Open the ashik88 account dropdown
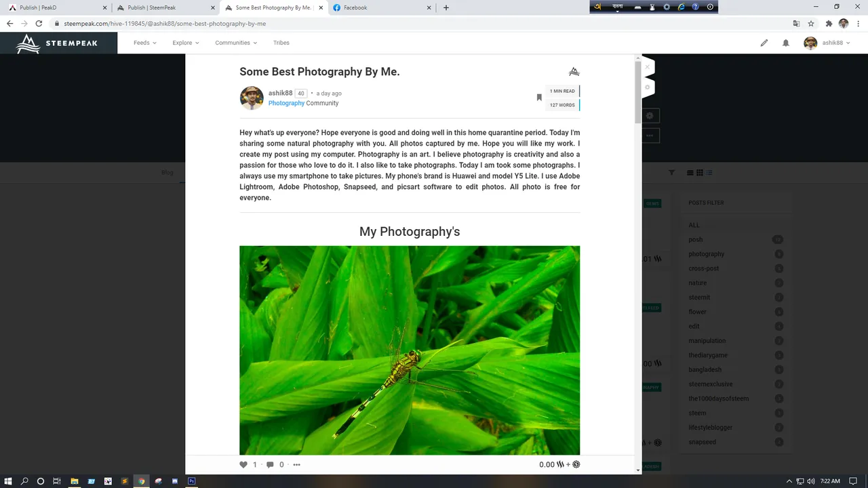Screen dimensions: 868x488 (835, 43)
